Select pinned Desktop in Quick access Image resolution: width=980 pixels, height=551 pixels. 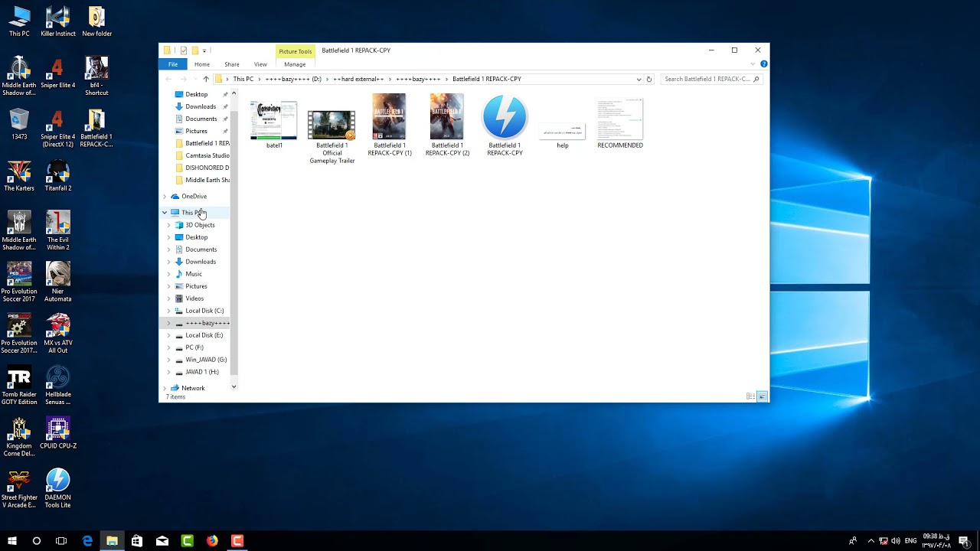pos(196,94)
